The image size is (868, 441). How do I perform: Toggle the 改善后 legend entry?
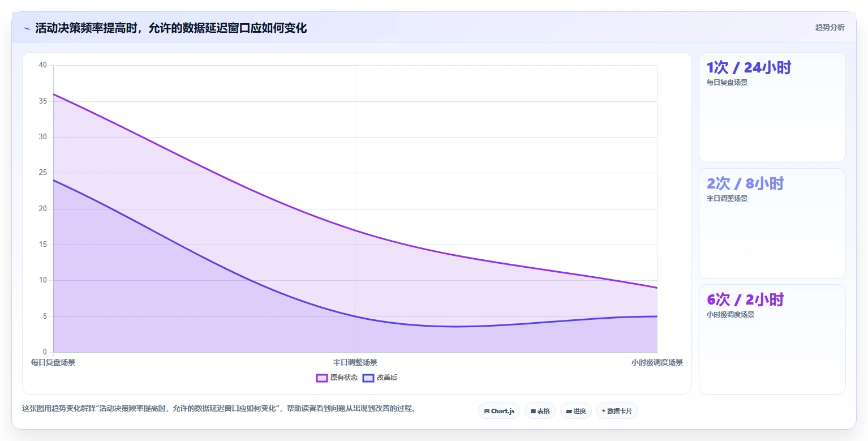pyautogui.click(x=380, y=378)
